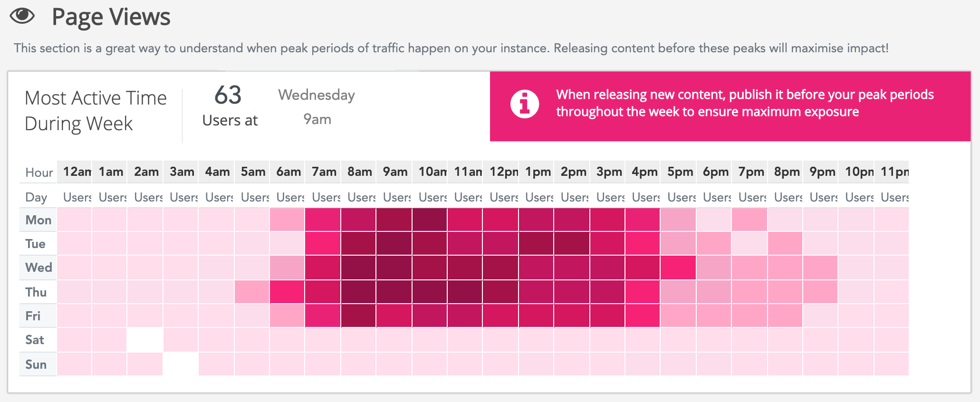The height and width of the screenshot is (402, 980).
Task: Click the Page Views heading
Action: tap(111, 17)
